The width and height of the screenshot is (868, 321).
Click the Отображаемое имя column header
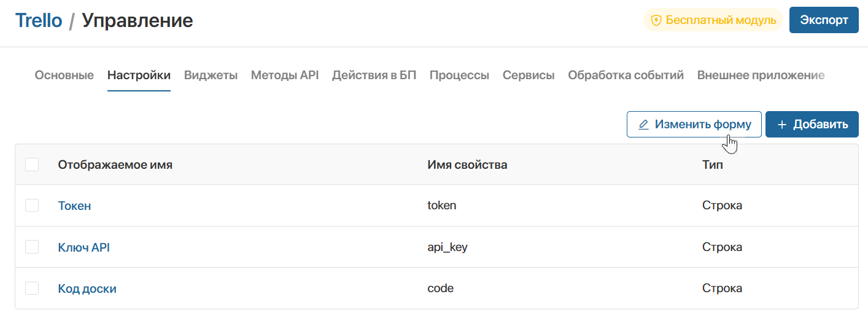(x=115, y=164)
